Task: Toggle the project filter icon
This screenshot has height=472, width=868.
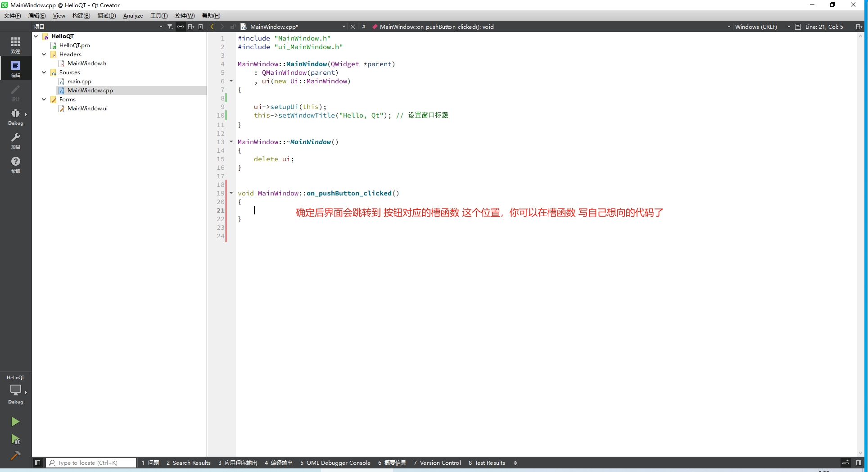Action: tap(171, 27)
